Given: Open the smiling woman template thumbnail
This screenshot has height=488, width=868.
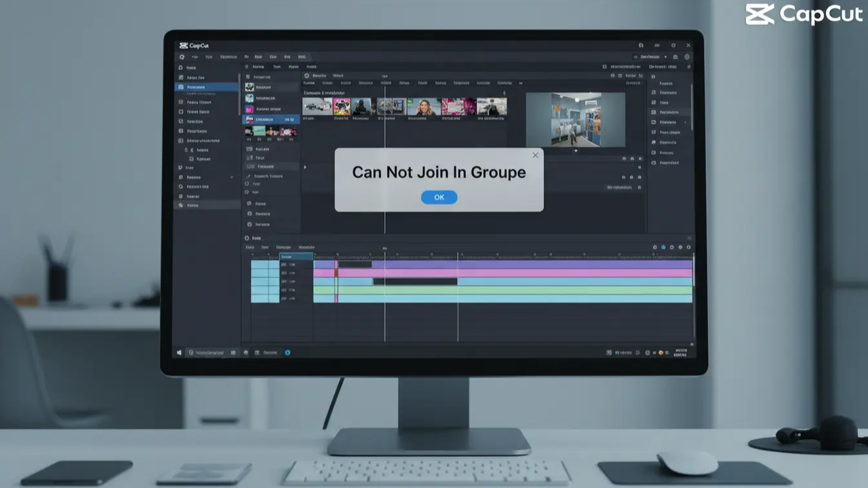Looking at the screenshot, I should point(424,106).
